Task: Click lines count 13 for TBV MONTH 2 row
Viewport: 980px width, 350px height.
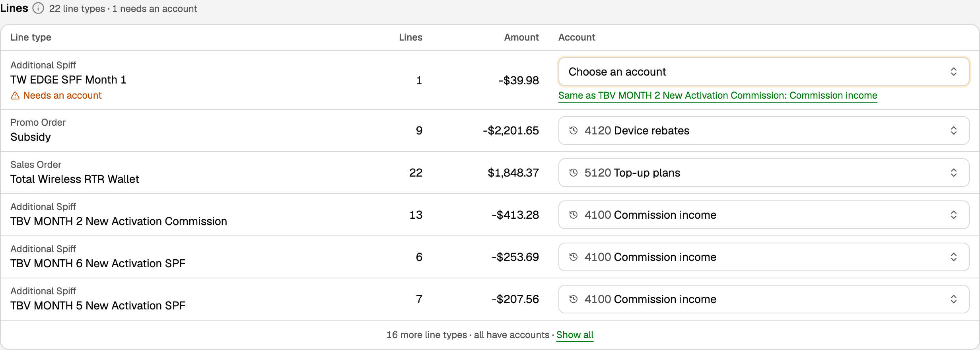Action: [x=416, y=215]
